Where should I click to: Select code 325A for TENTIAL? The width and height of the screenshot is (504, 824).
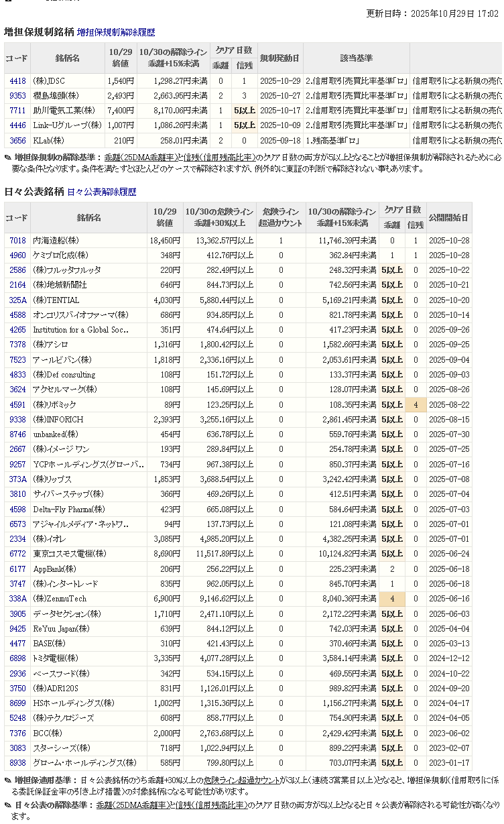[18, 300]
